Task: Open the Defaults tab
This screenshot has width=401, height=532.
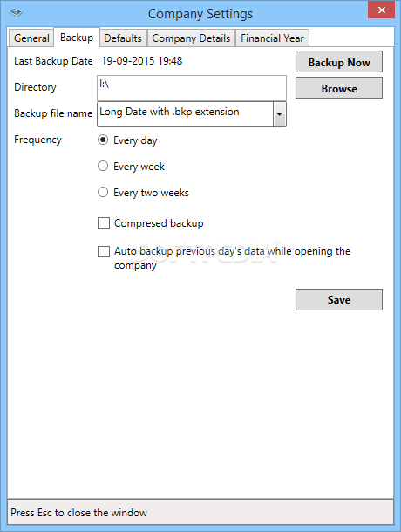Action: (x=123, y=38)
